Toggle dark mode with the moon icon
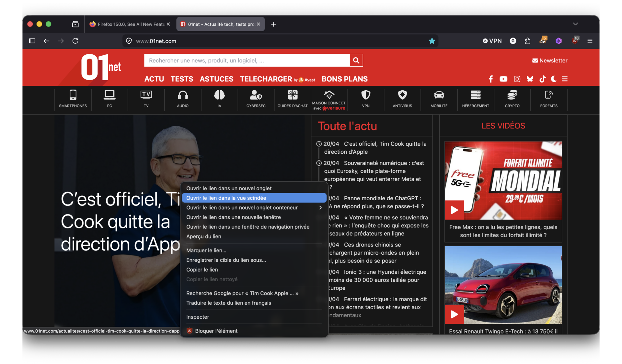 coord(553,79)
